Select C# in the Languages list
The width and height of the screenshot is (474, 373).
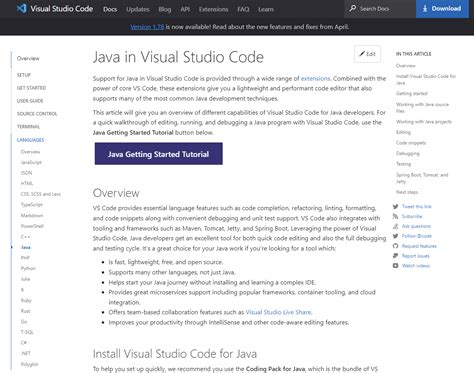point(24,343)
